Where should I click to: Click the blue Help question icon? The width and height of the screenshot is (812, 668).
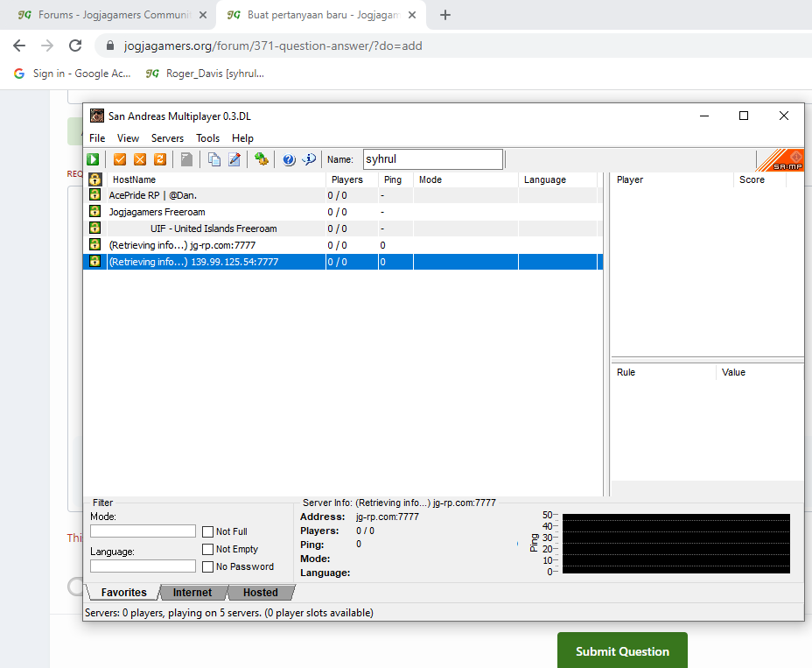point(289,159)
